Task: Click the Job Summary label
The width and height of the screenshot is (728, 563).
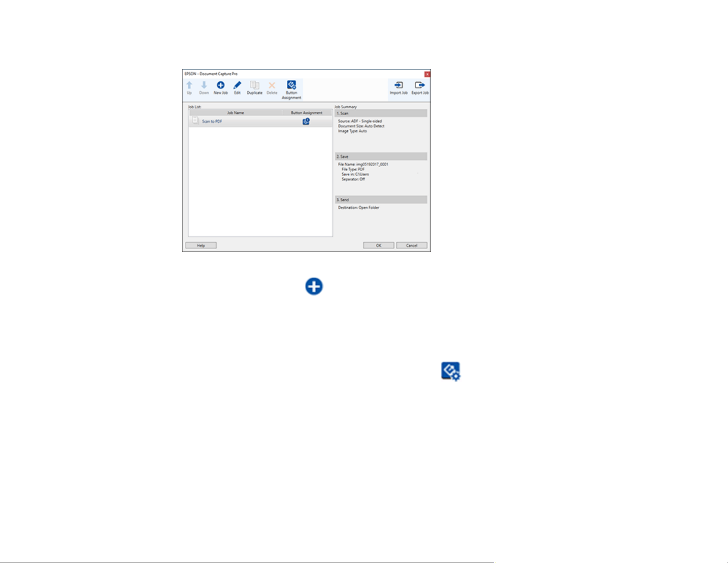Action: click(x=346, y=107)
